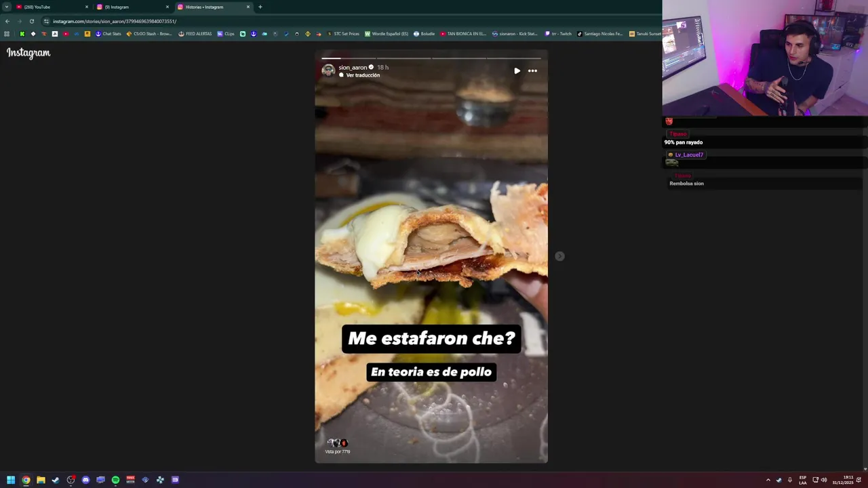Open the FEED ALERTAS bookmark
Image resolution: width=868 pixels, height=488 pixels.
tap(195, 34)
